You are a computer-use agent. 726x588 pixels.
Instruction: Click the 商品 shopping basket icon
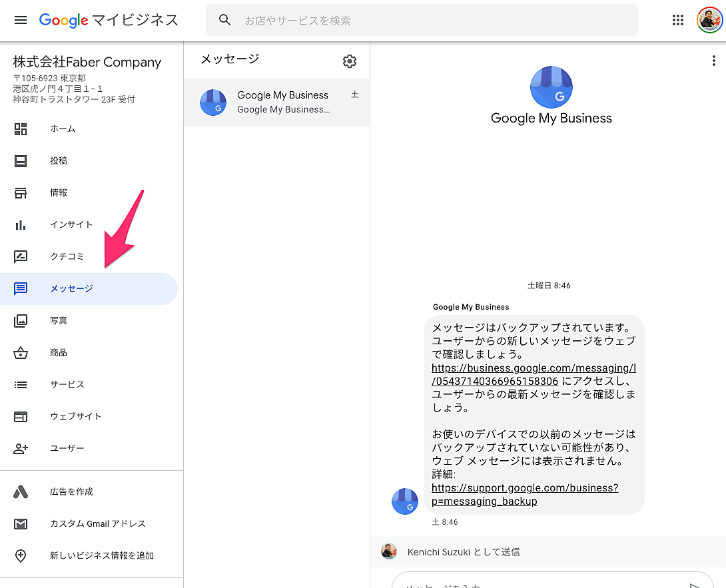pyautogui.click(x=21, y=353)
